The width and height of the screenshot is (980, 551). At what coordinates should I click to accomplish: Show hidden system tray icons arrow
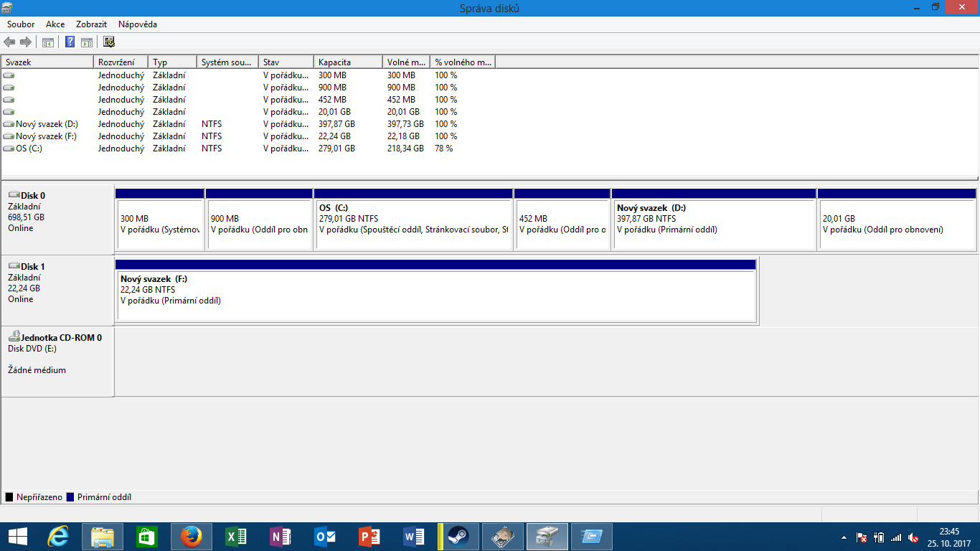point(844,537)
